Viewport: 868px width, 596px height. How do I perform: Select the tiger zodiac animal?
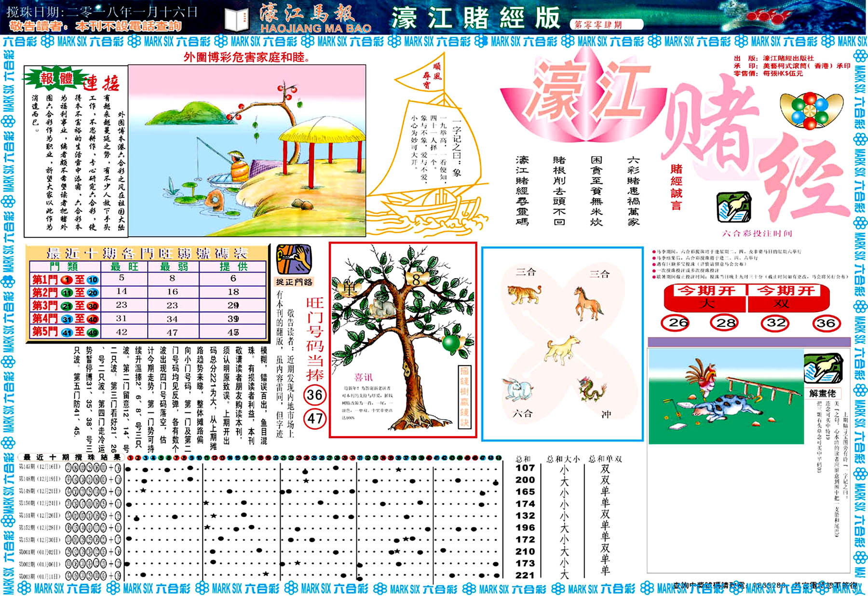click(x=524, y=294)
